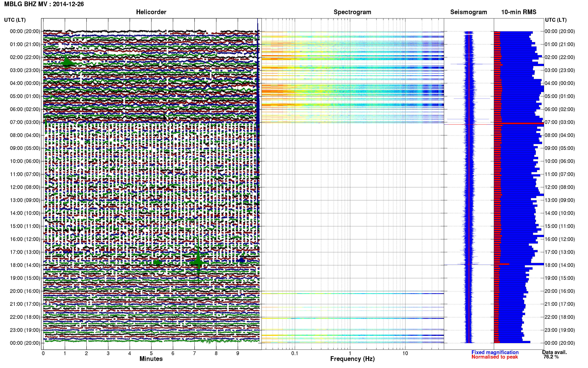Screen dimensions: 588x368
Task: Click Helicorder-side time label "04:00 (00:00)"
Action: click(x=25, y=83)
